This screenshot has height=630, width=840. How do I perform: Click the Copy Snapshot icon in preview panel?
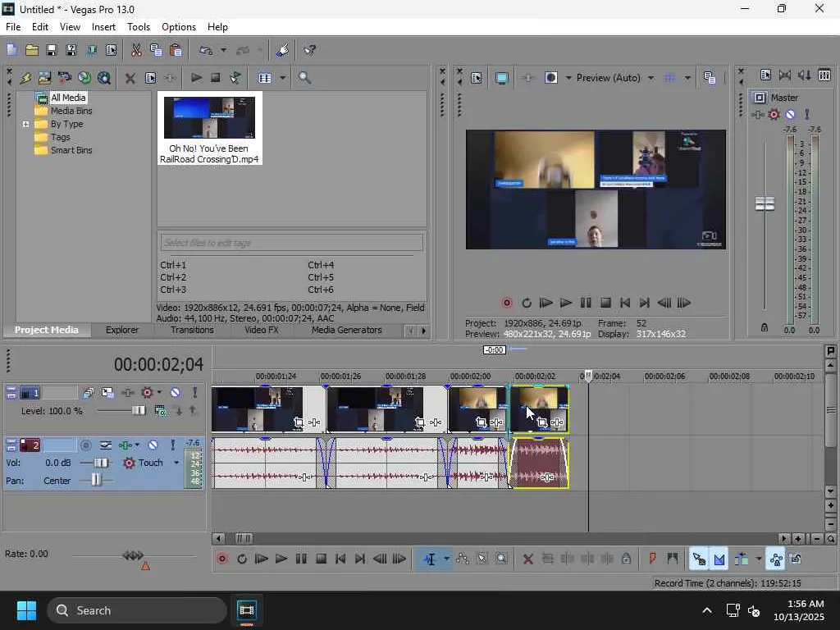tap(710, 78)
